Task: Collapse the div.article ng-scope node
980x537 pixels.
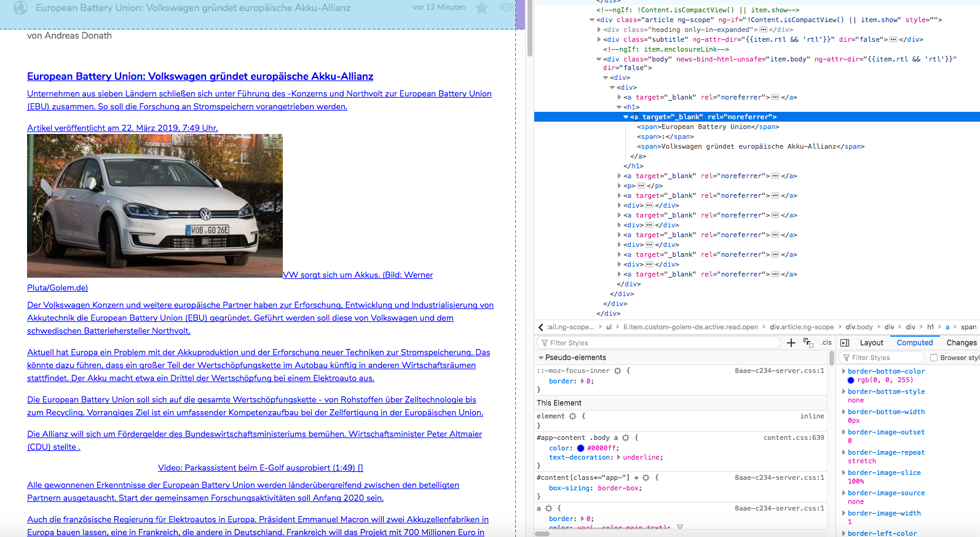Action: 592,20
